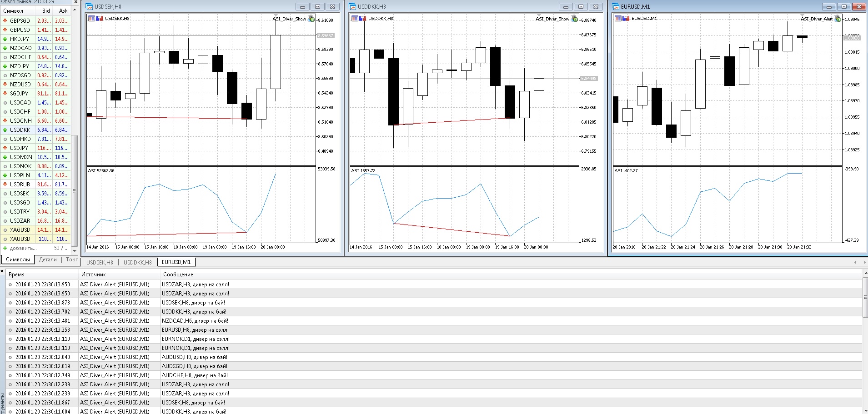
Task: Select log message 'EURUSD,H8, дивер на сэлл!'
Action: (x=195, y=330)
